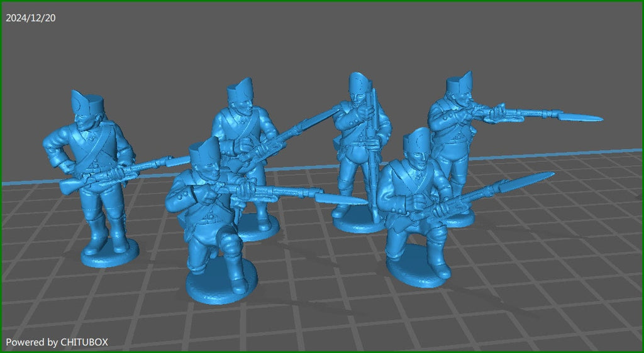Viewport: 644px width, 353px height.
Task: Click the round base of far-left soldier
Action: pos(109,256)
